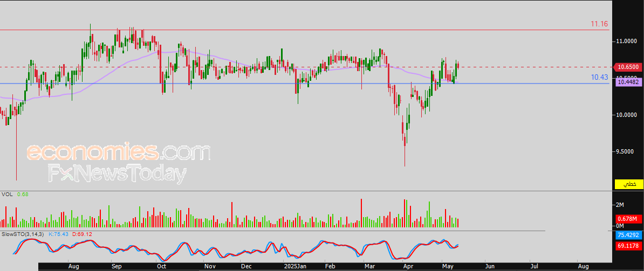Select Sep on the time axis

[117, 267]
